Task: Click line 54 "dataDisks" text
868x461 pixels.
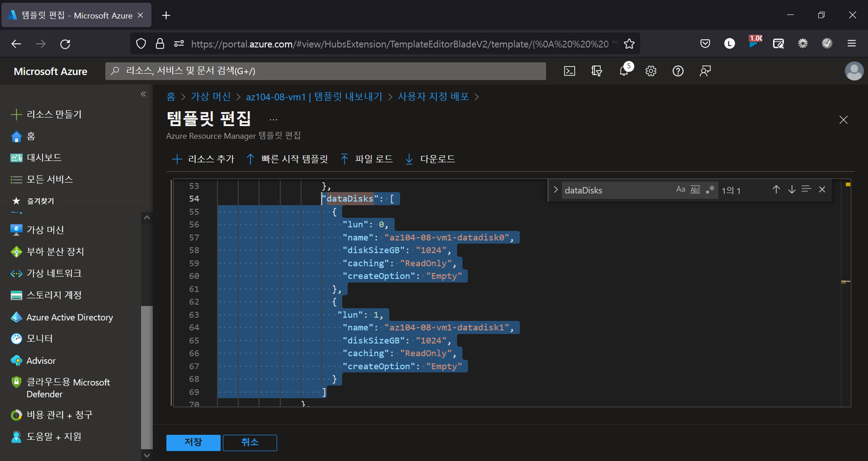Action: tap(350, 199)
